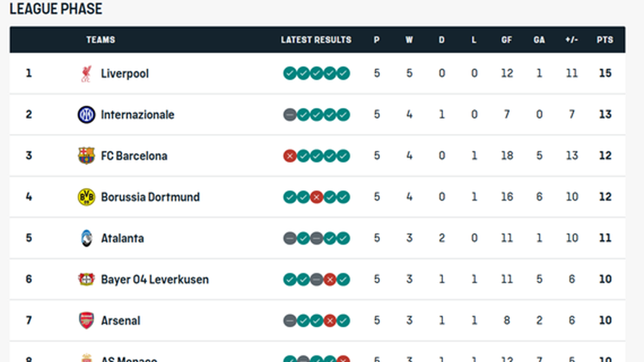Click Arsenal's goals for value 8
This screenshot has width=644, height=362.
[x=507, y=321]
